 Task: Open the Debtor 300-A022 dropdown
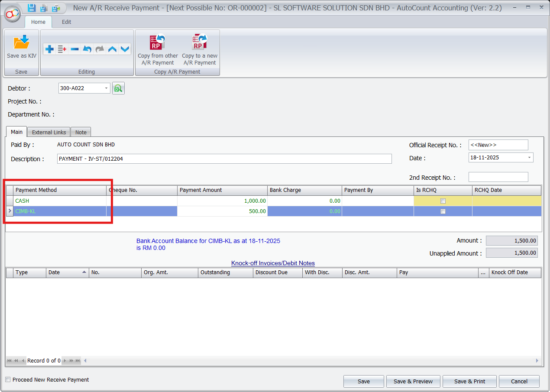[x=107, y=88]
